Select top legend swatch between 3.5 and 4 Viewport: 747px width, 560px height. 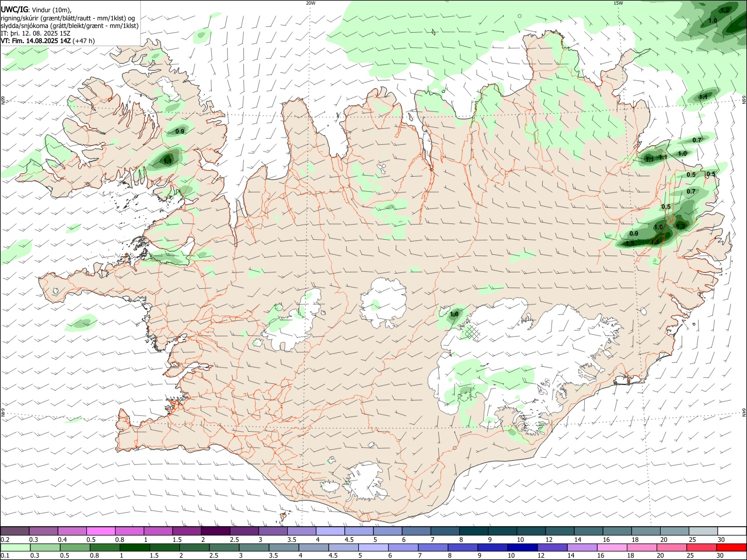[x=301, y=531]
